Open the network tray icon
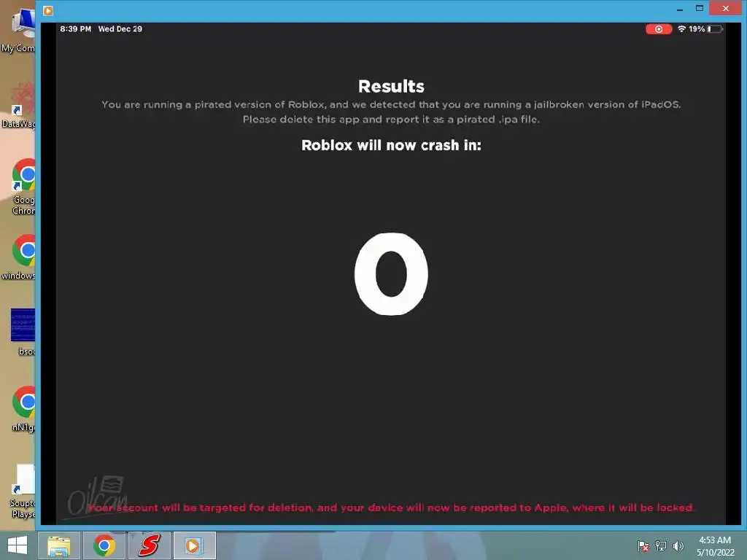Viewport: 747px width, 560px height. point(661,545)
